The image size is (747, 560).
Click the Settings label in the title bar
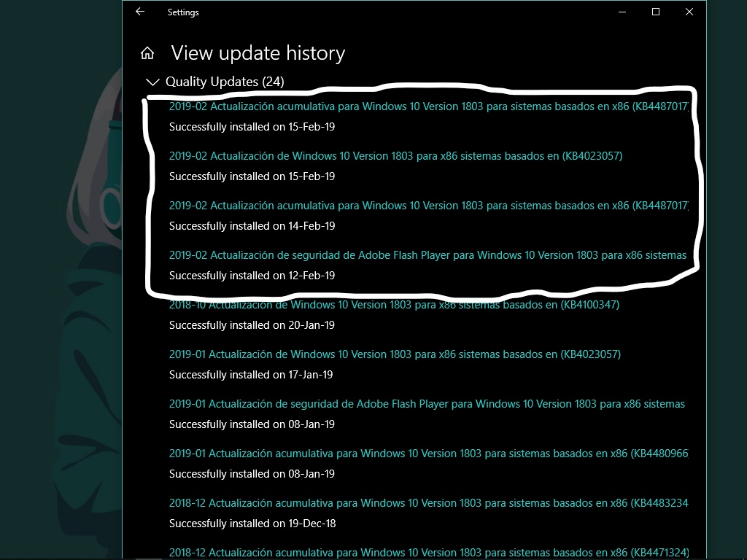pos(183,12)
